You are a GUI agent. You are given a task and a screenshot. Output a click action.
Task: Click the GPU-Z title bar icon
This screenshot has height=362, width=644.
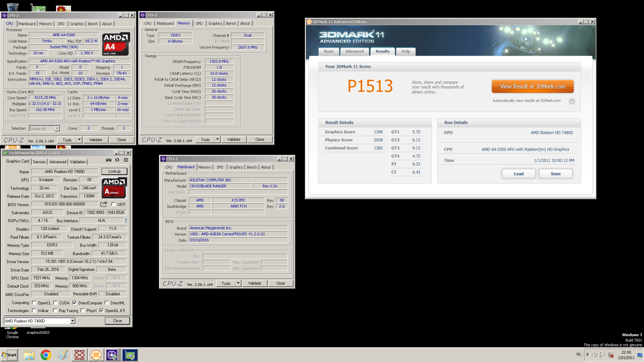(x=5, y=153)
